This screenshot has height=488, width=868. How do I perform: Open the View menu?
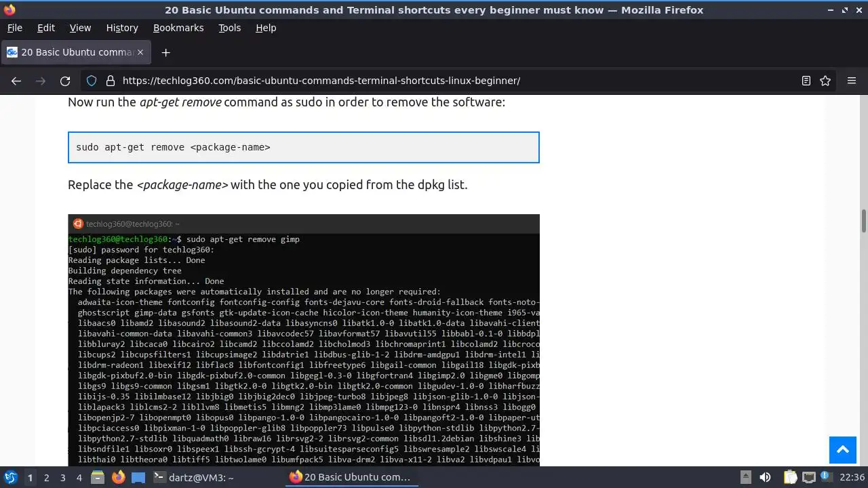coord(80,28)
